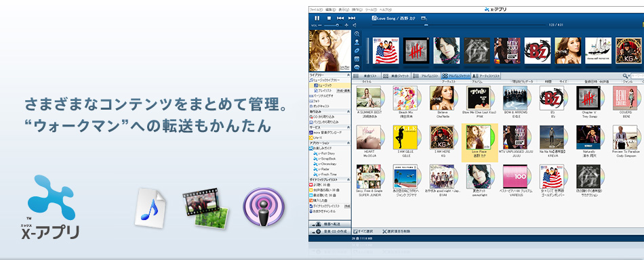Screen dimensions: 644x260
Task: Pause playback with the pause button
Action: point(317,18)
